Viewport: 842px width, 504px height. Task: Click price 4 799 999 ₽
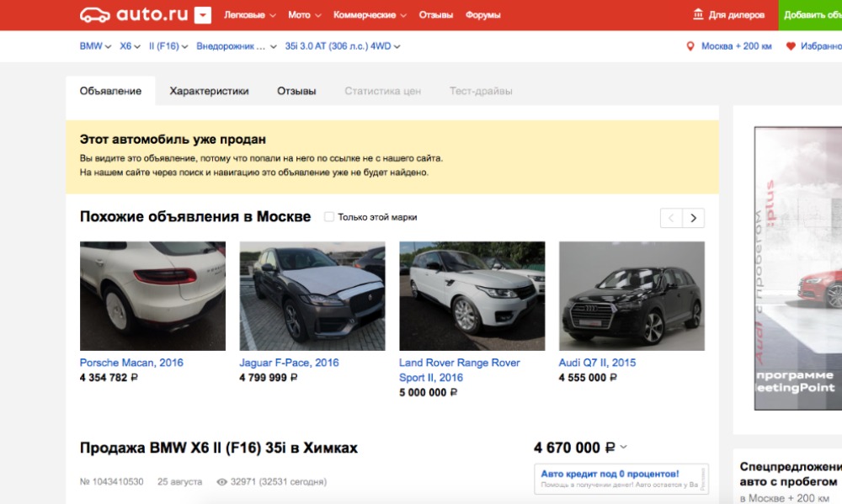pos(268,377)
